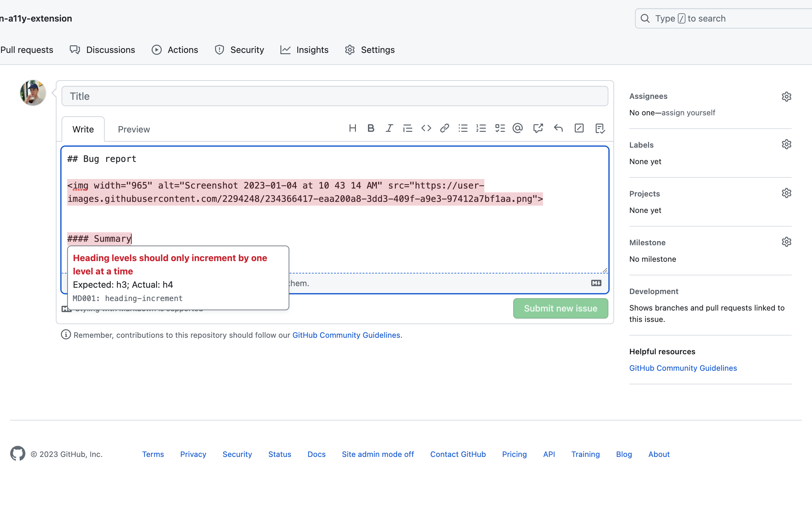Switch to the Preview tab
The width and height of the screenshot is (812, 507).
(134, 129)
